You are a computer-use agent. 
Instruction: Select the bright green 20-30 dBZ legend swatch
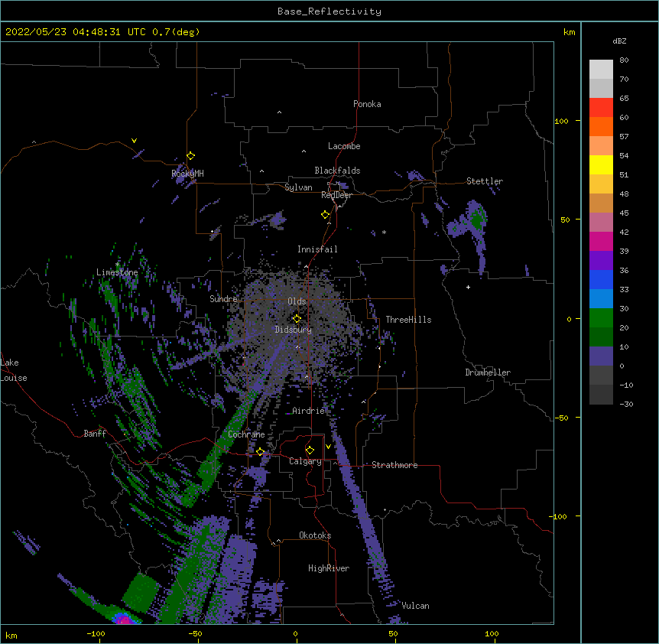pos(601,318)
